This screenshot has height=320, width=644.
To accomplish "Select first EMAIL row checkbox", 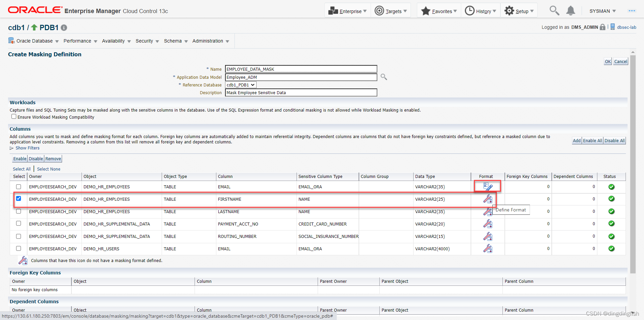I will click(x=18, y=187).
